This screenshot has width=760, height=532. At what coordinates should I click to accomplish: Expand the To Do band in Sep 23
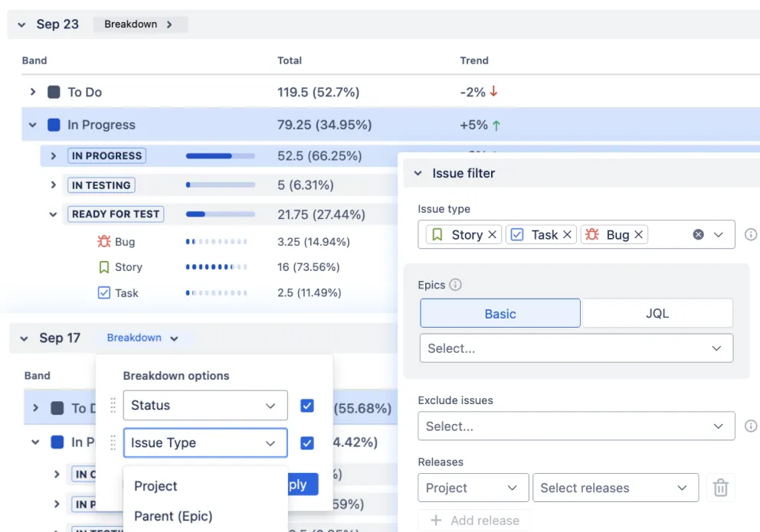32,92
